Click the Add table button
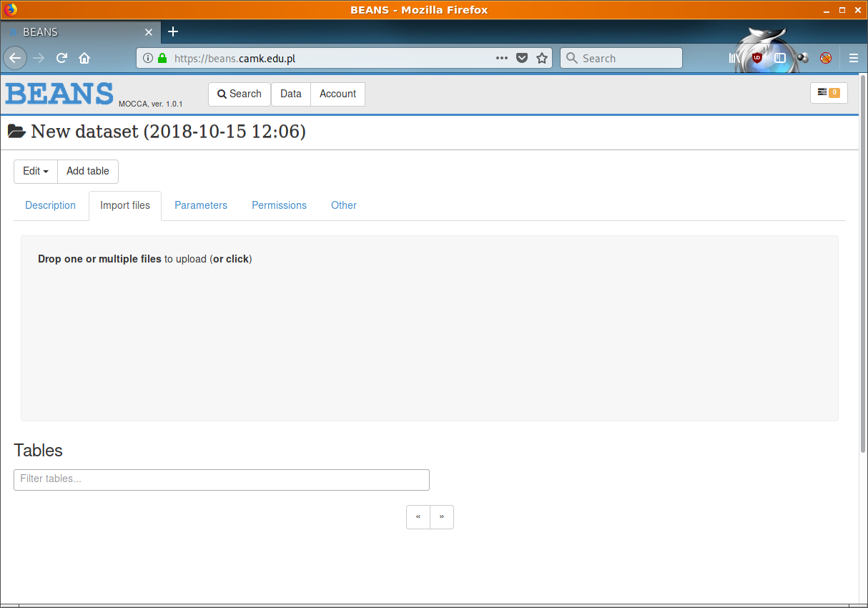 tap(88, 172)
